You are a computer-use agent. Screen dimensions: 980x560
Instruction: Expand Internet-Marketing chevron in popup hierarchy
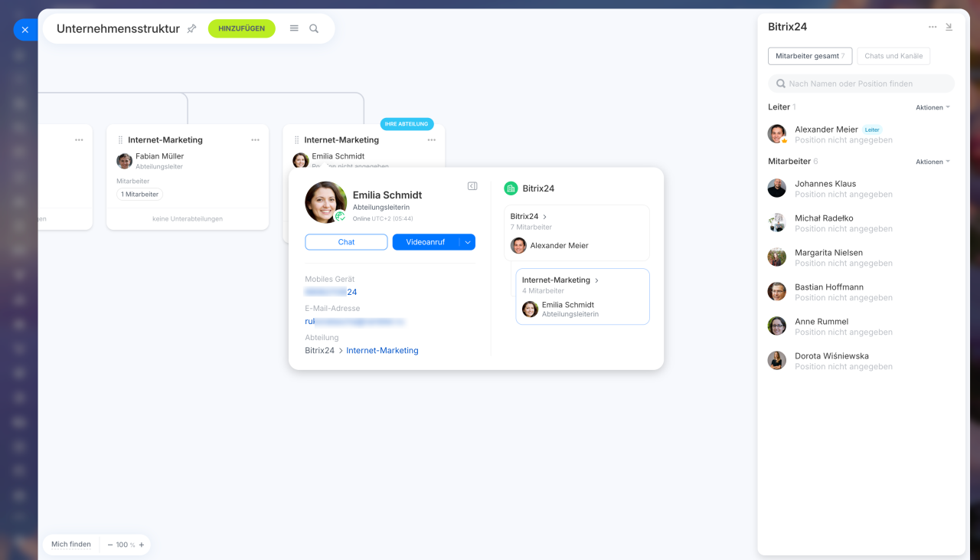point(596,280)
